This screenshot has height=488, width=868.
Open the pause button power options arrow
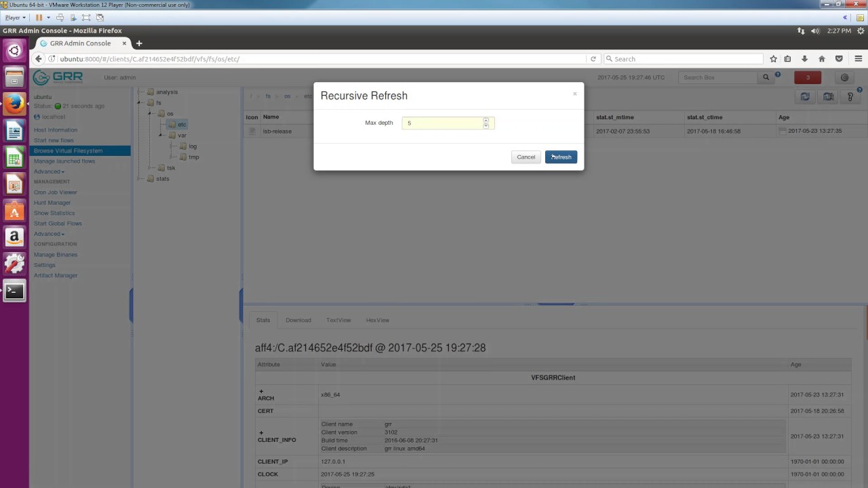click(x=48, y=18)
